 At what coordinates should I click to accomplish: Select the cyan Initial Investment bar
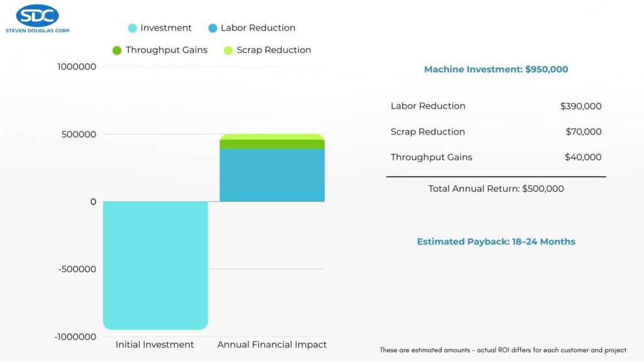[x=155, y=265]
